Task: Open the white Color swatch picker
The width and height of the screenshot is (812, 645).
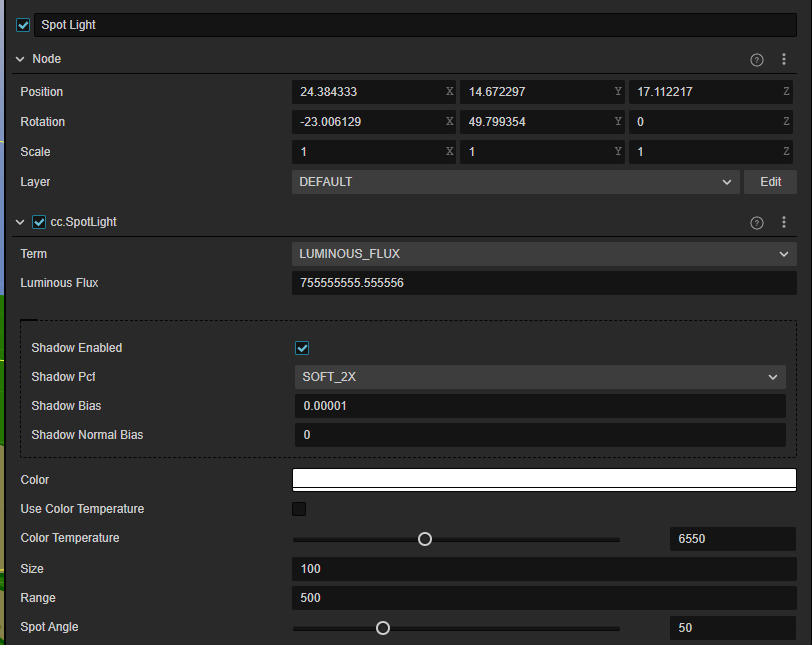Action: [x=544, y=480]
